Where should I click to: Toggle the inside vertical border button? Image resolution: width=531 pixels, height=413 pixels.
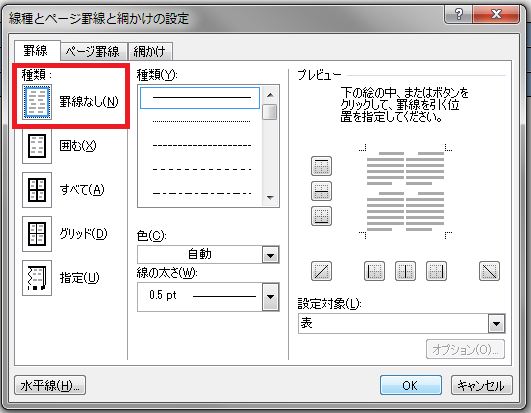[405, 271]
